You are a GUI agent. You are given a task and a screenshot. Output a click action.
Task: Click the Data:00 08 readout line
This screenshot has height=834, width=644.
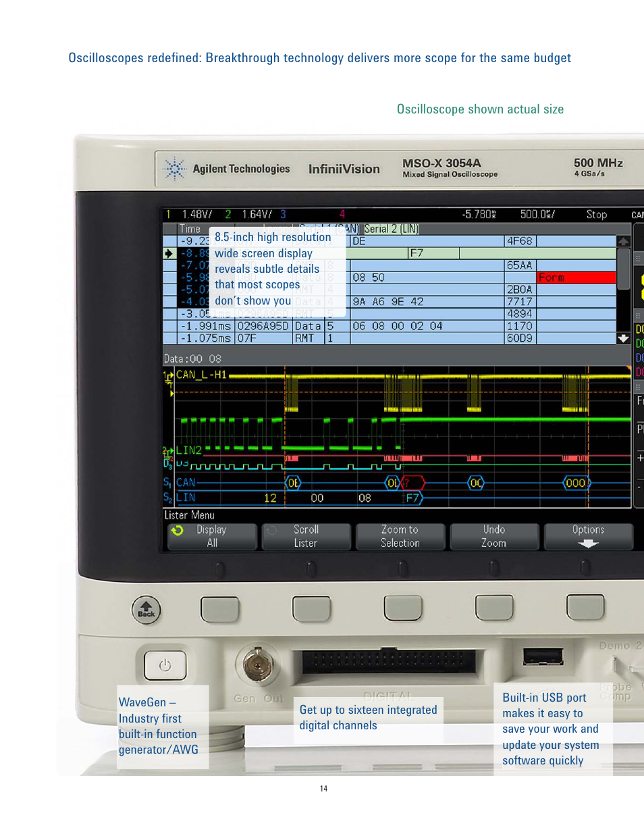click(193, 359)
